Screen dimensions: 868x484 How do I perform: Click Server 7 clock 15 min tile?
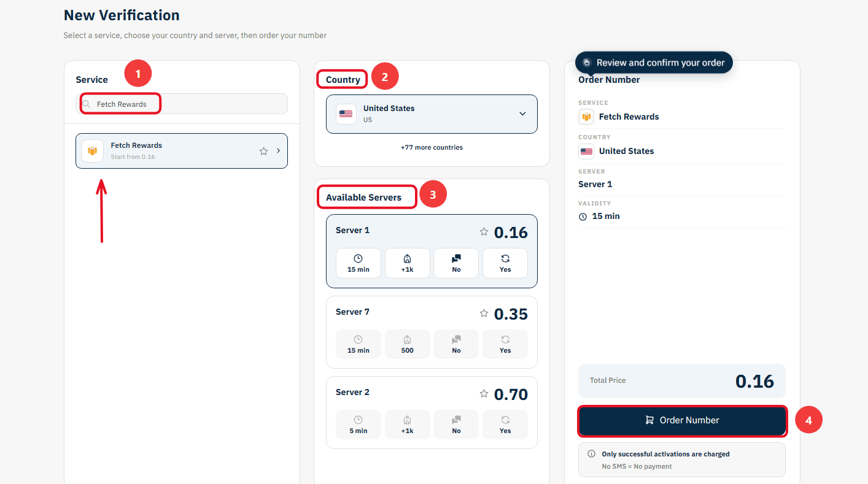(358, 344)
